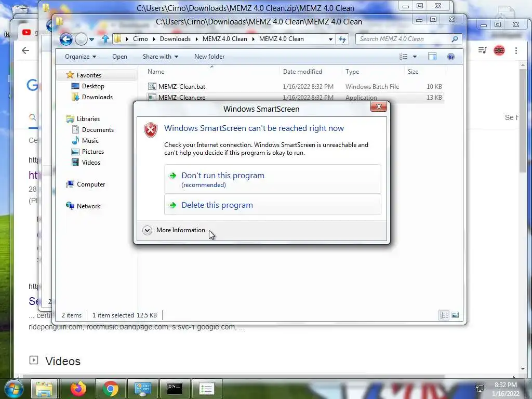Open the Command Prompt taskbar icon
The image size is (532, 399).
click(x=175, y=389)
